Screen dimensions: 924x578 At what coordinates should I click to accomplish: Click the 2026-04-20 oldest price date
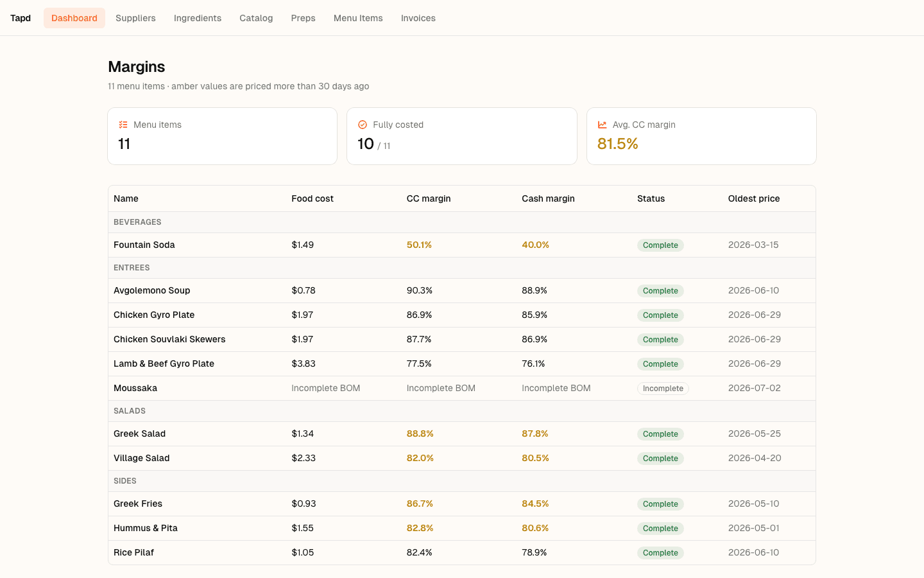coord(755,458)
